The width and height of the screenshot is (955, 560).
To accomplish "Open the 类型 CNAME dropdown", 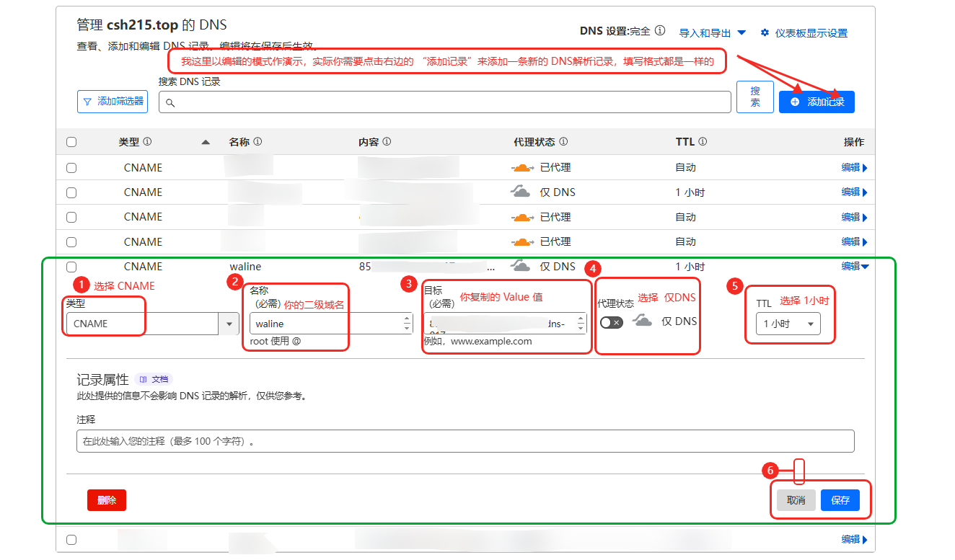I will [229, 324].
